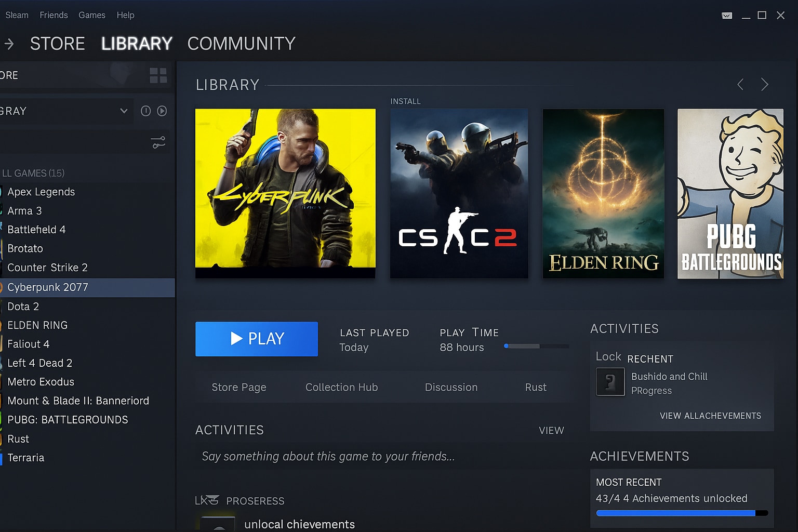Open the Cyberpunk cover art thumbnail
The image size is (798, 532).
click(285, 193)
